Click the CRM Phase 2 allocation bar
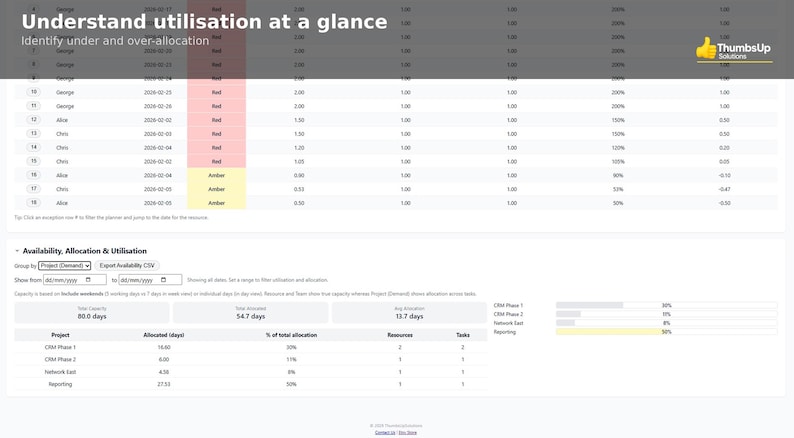 click(666, 314)
